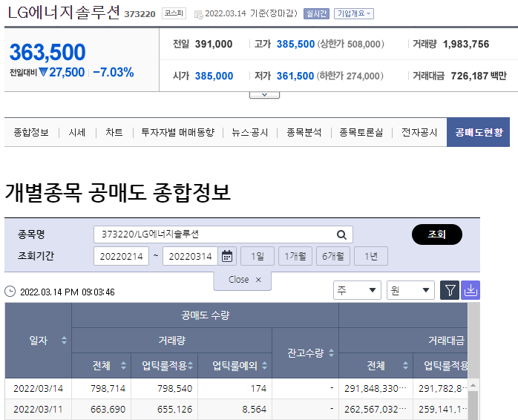Sort by 전체 거래량 column arrows
518x420 pixels.
pyautogui.click(x=123, y=366)
